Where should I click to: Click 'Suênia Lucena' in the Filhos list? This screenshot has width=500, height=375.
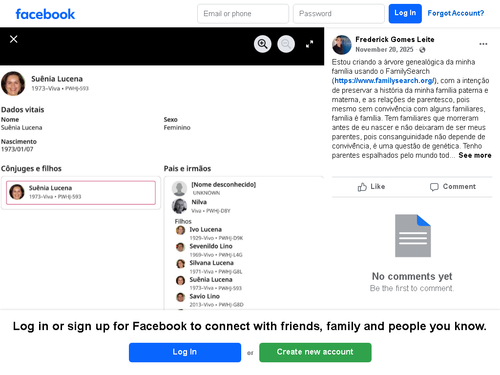(x=211, y=279)
